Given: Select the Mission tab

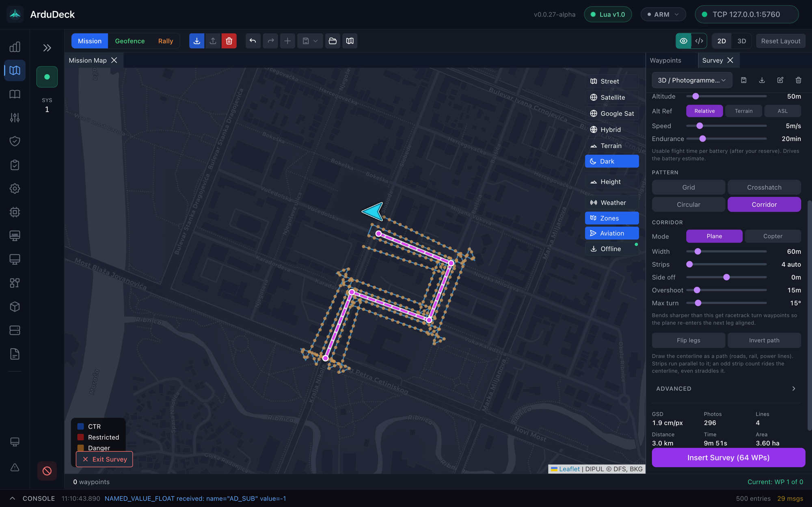Looking at the screenshot, I should [90, 41].
